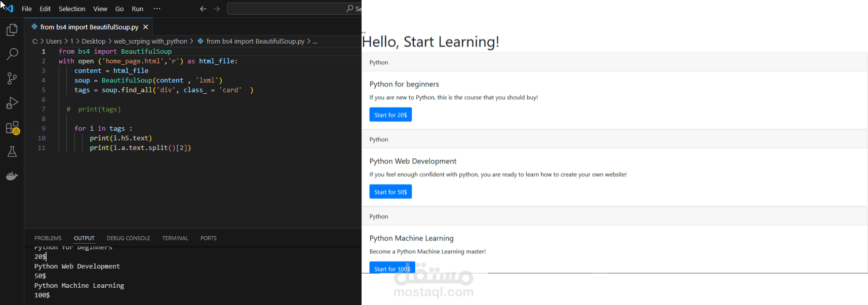
Task: Click the code line 'from bs4 import BeautifulSoup'
Action: click(115, 51)
